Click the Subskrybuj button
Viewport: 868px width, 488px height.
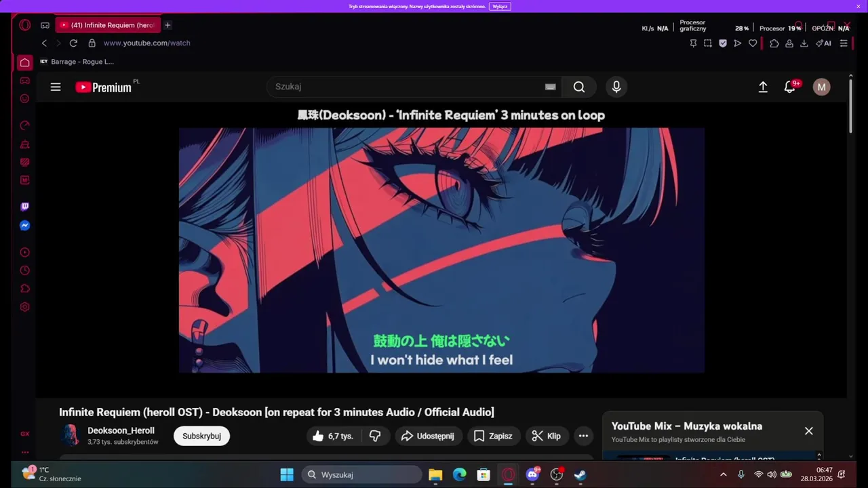(x=201, y=436)
